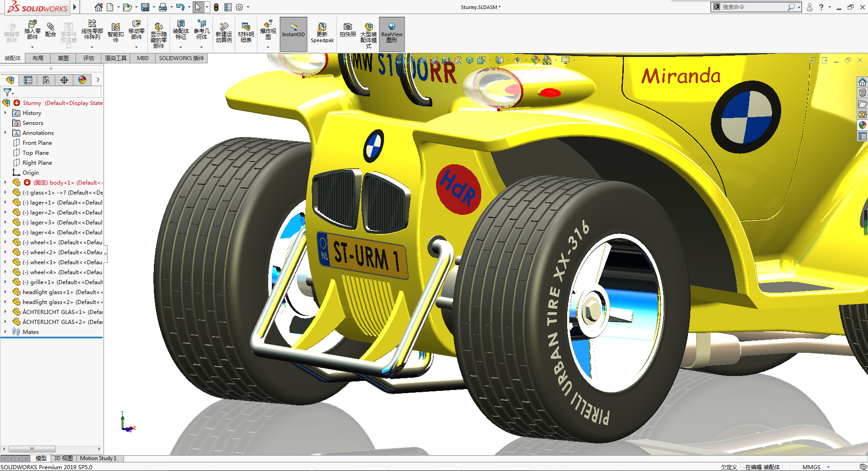Open Options gear icon in top toolbar
Viewport: 868px width, 471px height.
pyautogui.click(x=239, y=7)
